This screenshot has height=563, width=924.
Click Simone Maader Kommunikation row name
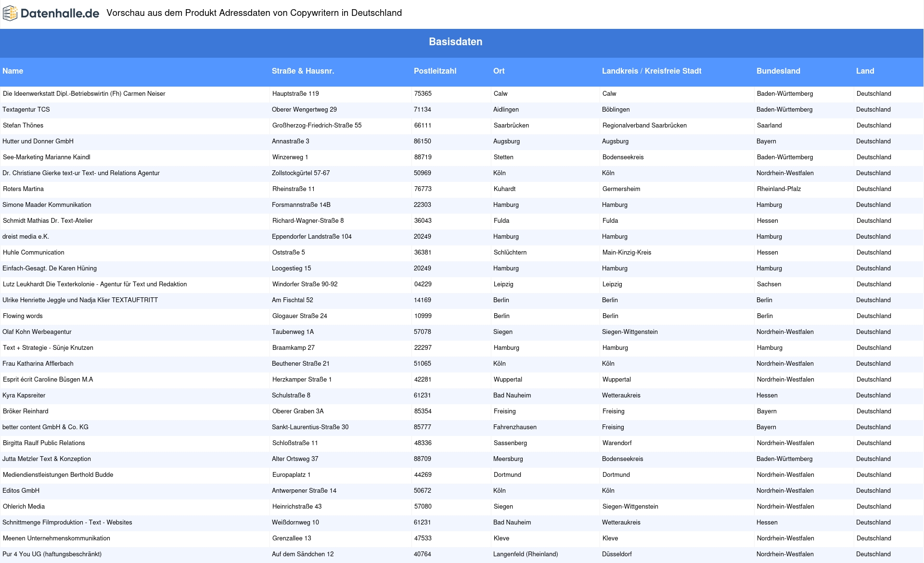[x=47, y=205]
